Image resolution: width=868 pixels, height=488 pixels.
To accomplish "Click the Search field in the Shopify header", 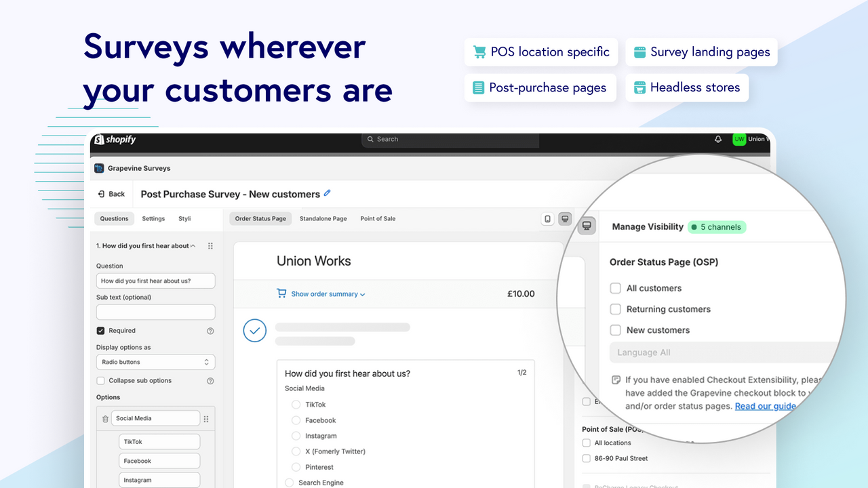I will point(450,139).
